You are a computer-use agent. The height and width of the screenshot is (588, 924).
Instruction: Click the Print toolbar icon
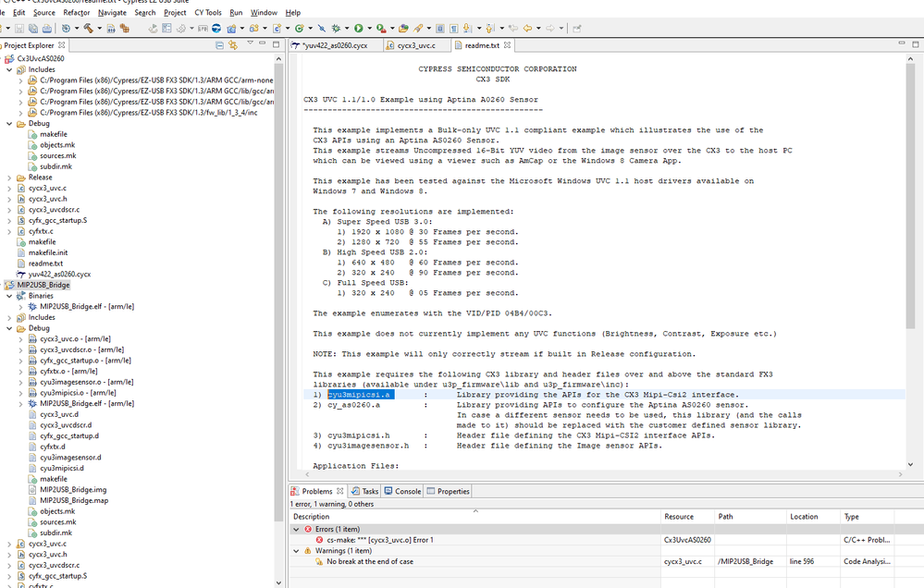pos(46,29)
